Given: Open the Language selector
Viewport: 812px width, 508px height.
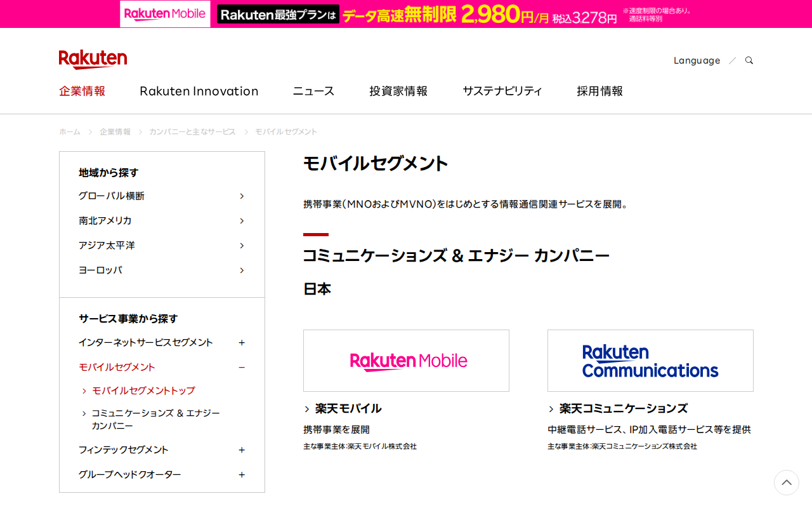Looking at the screenshot, I should pos(697,60).
